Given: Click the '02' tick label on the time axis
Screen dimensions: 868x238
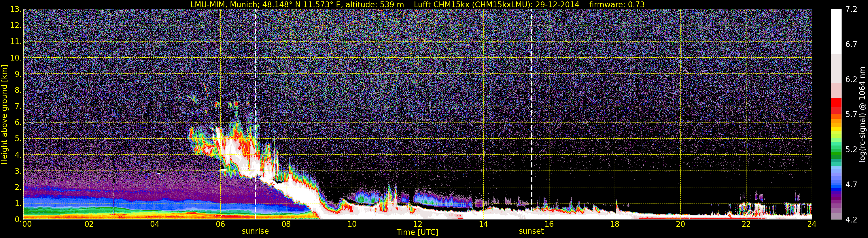Looking at the screenshot, I should click(x=89, y=224).
